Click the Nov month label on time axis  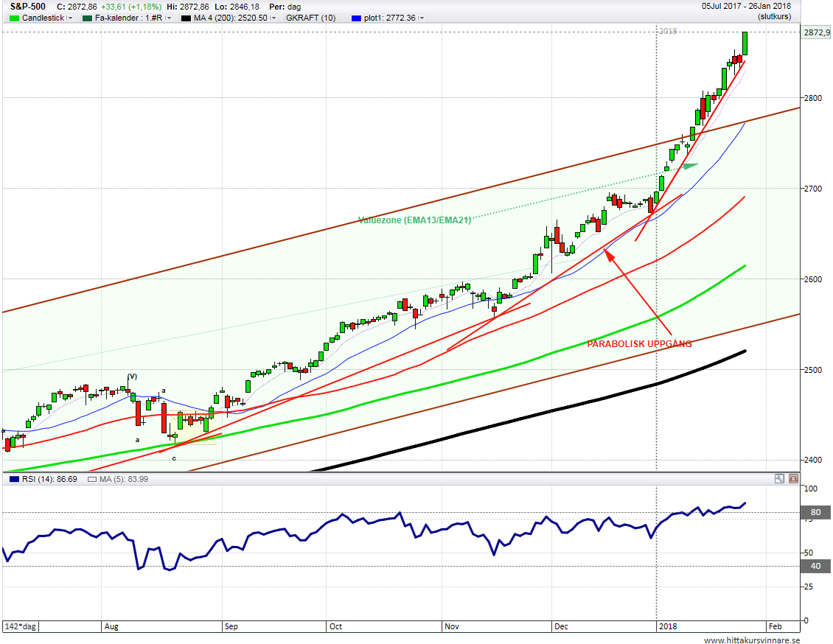click(452, 626)
